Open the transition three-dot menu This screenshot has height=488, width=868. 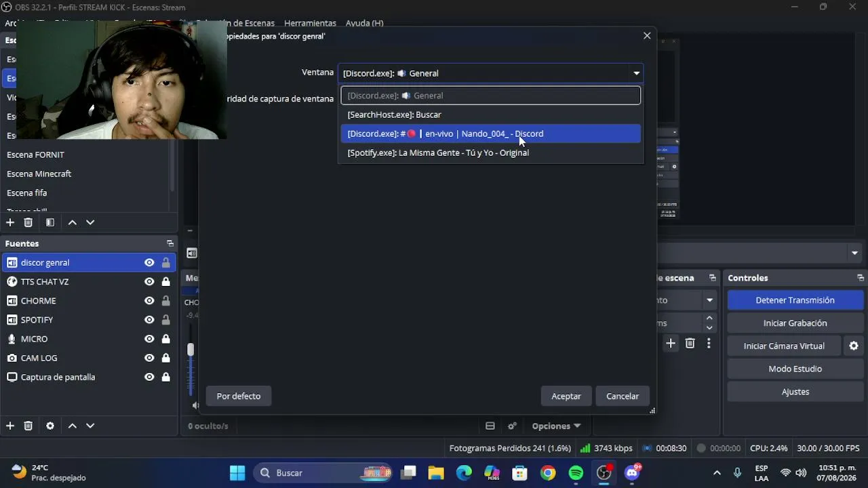(x=709, y=344)
